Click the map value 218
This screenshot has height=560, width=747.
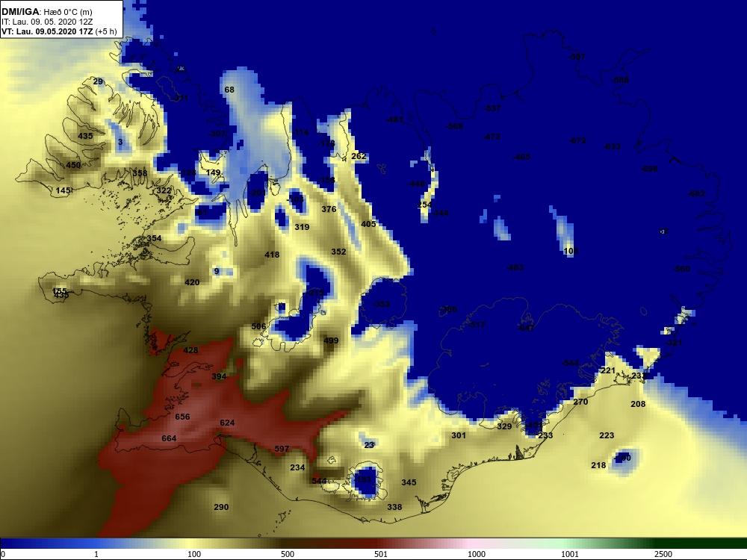[598, 465]
